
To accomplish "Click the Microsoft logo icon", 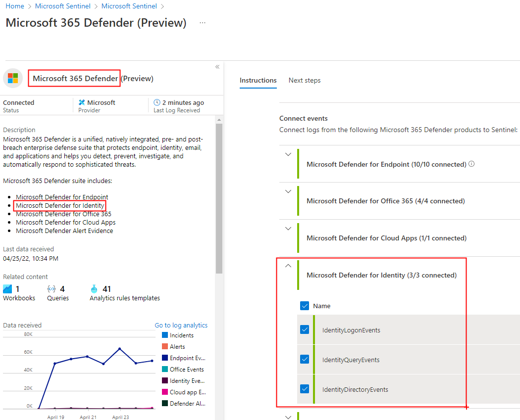I will (13, 79).
